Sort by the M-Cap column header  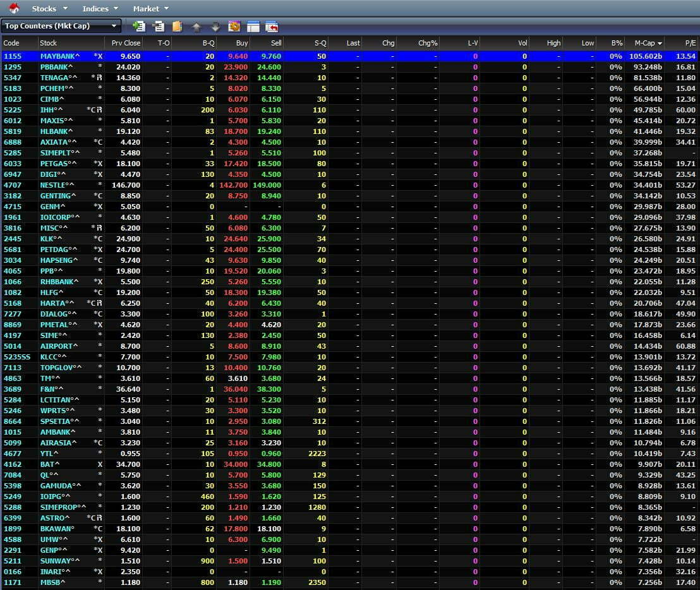[648, 43]
